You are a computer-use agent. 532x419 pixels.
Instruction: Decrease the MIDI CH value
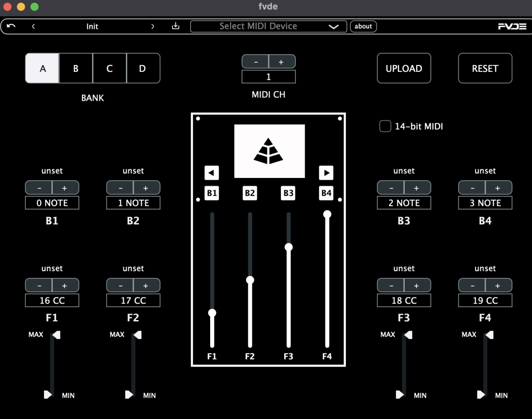click(255, 62)
